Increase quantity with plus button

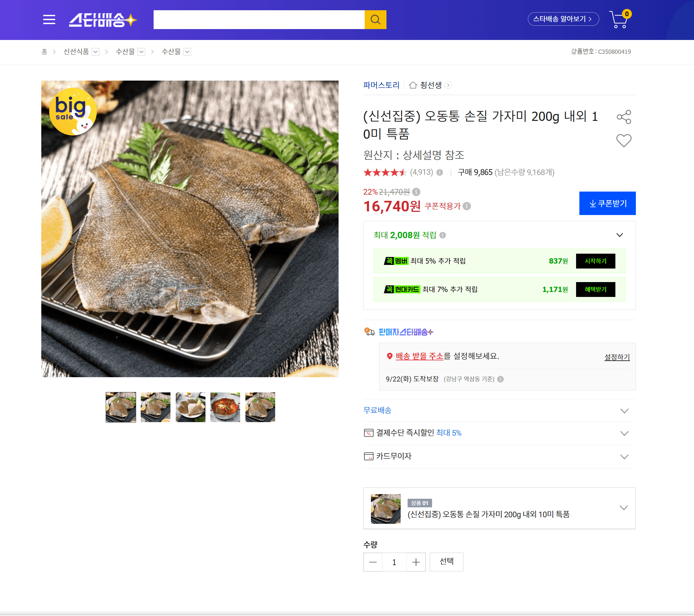coord(416,562)
